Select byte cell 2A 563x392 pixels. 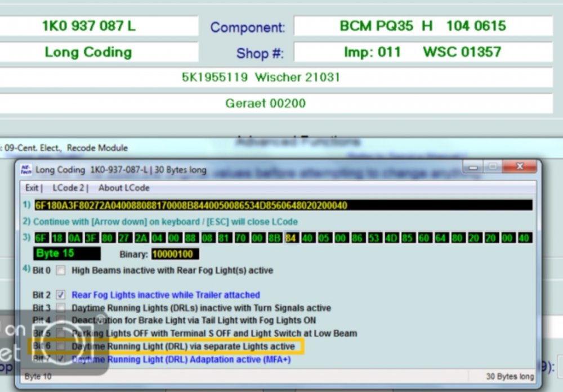point(141,238)
